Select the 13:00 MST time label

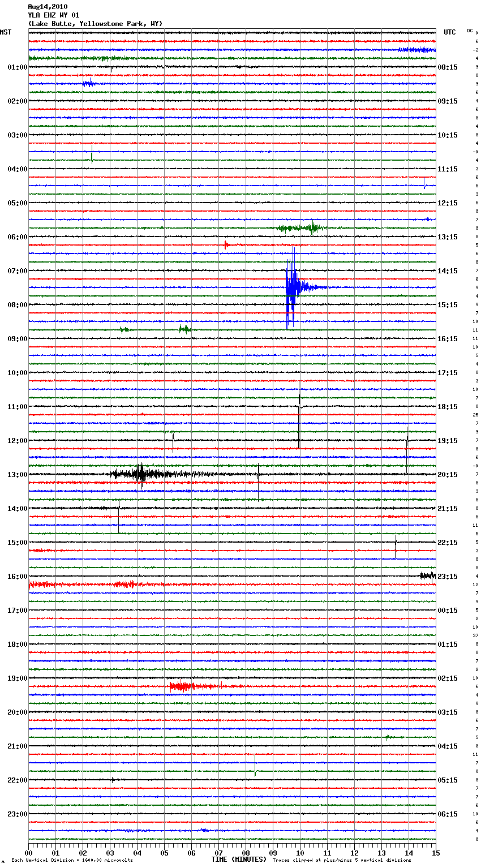coord(18,475)
